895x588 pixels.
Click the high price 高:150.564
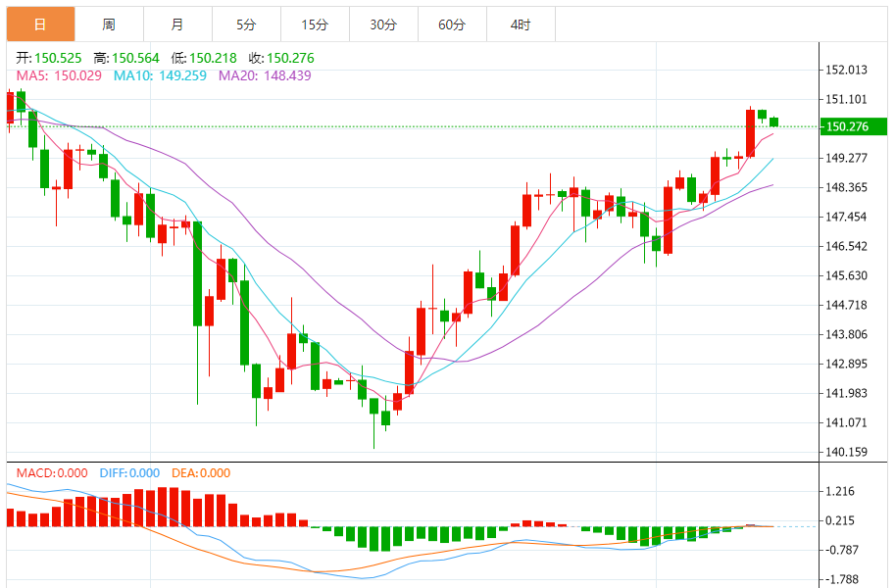126,58
